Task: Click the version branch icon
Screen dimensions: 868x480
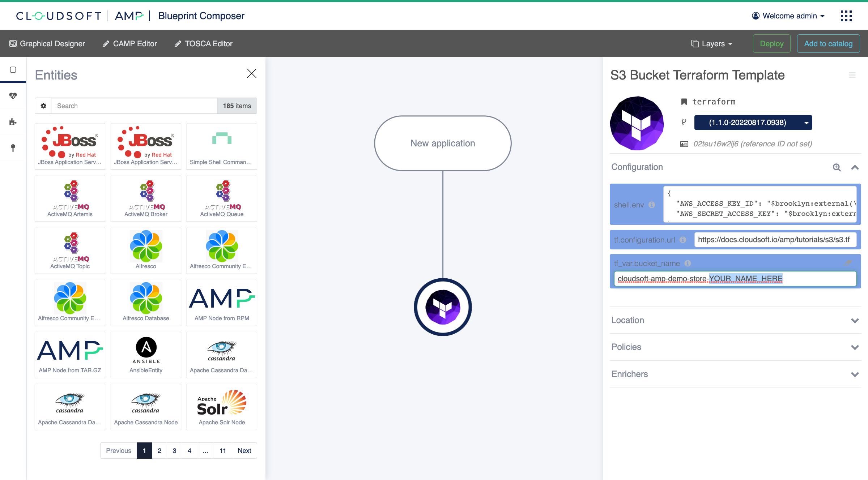Action: point(684,122)
